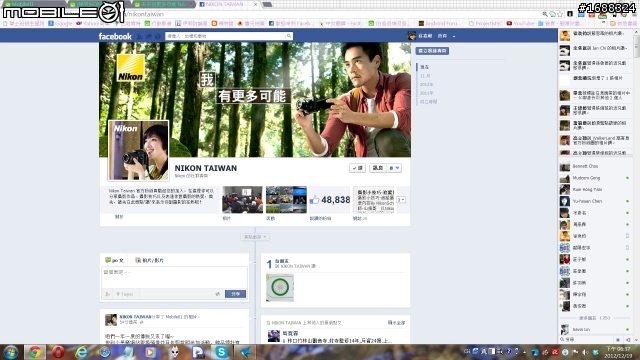Screen dimensions: 640x360
Task: Click the NIKON TAIWAN page title
Action: pos(206,168)
